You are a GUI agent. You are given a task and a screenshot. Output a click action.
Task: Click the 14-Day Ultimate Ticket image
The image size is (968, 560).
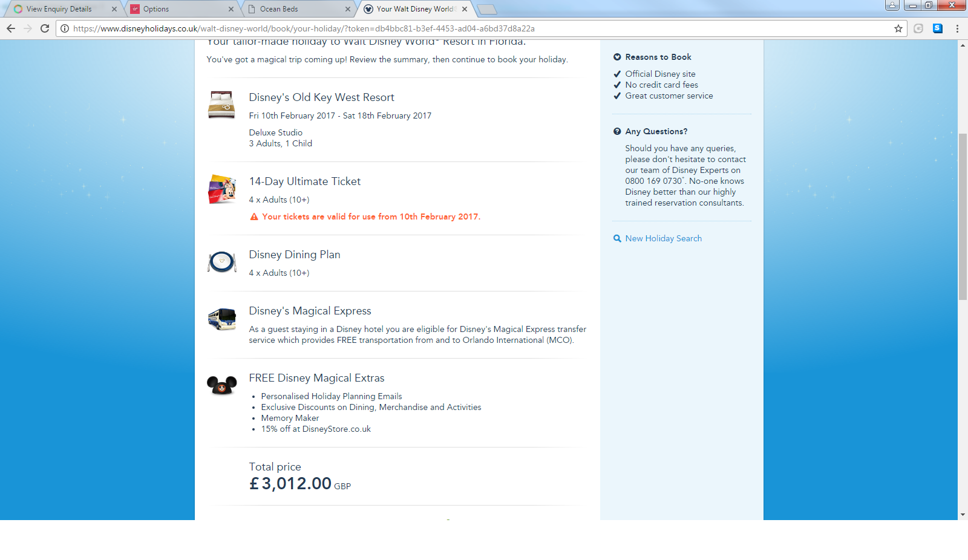222,189
